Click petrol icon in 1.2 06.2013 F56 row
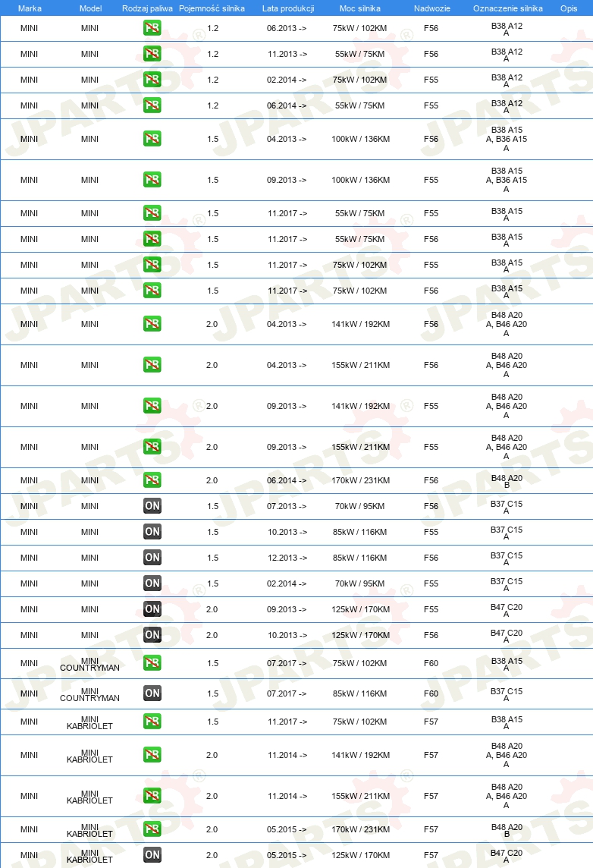 pyautogui.click(x=152, y=27)
